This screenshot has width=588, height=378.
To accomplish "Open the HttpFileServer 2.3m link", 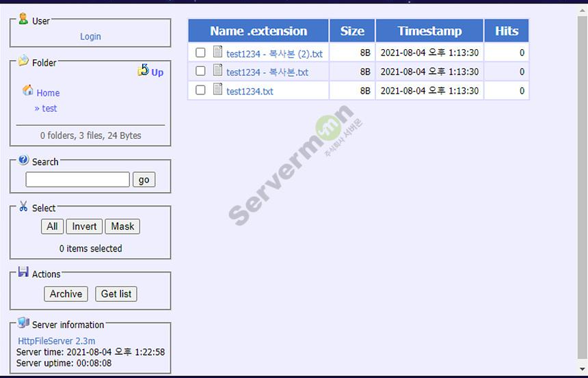I will pyautogui.click(x=57, y=341).
